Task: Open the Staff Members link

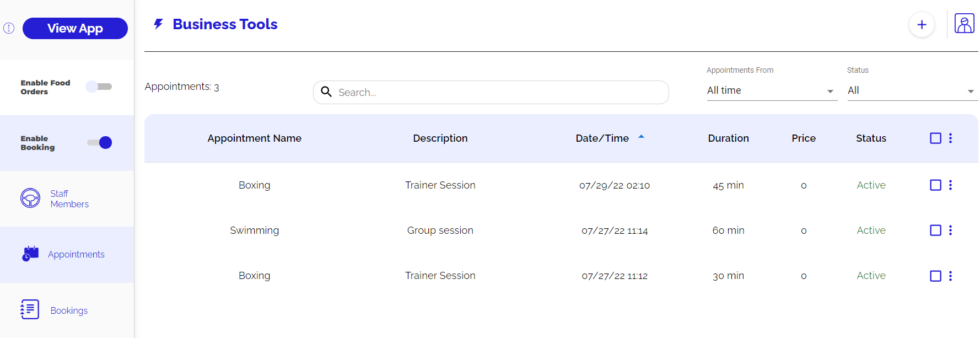Action: pyautogui.click(x=69, y=198)
